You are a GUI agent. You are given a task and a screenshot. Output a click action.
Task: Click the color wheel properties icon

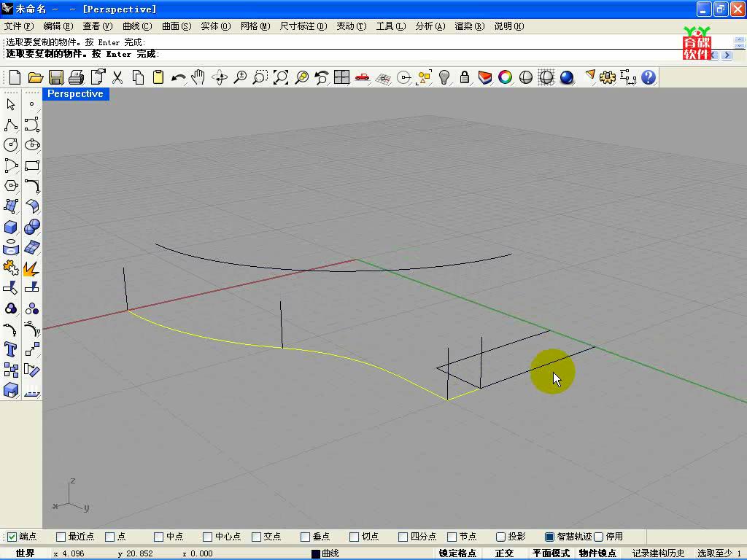click(505, 77)
